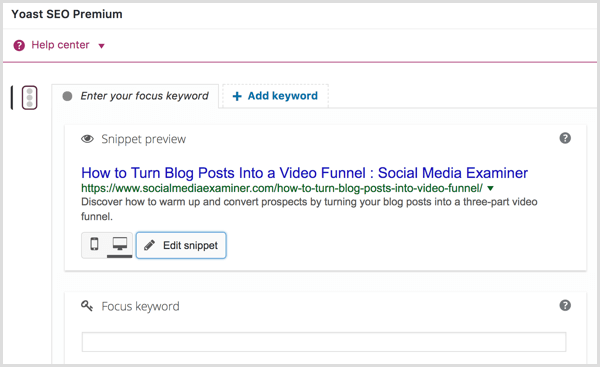Viewport: 600px width, 367px height.
Task: Click the Help center question mark icon
Action: [x=19, y=46]
